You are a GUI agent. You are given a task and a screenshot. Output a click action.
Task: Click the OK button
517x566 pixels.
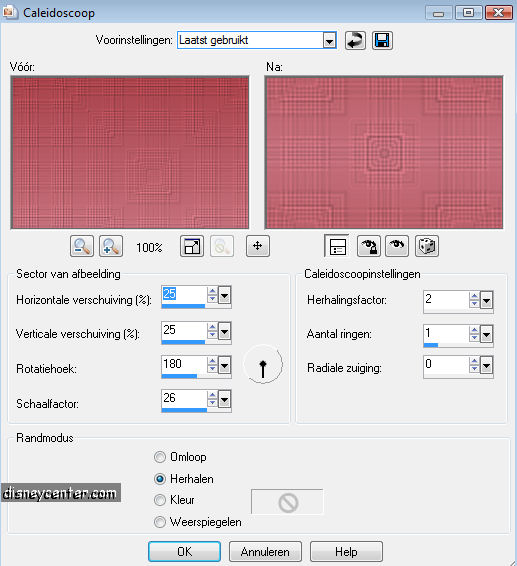tap(184, 552)
